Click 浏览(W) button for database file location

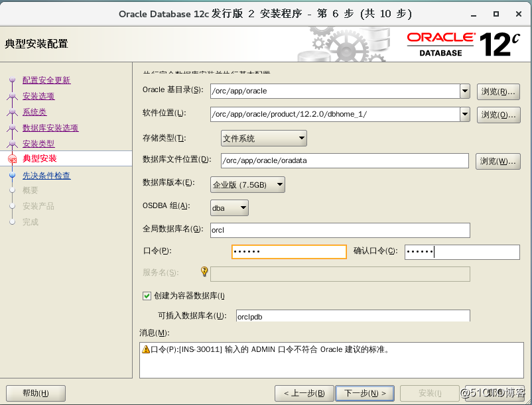click(x=498, y=161)
